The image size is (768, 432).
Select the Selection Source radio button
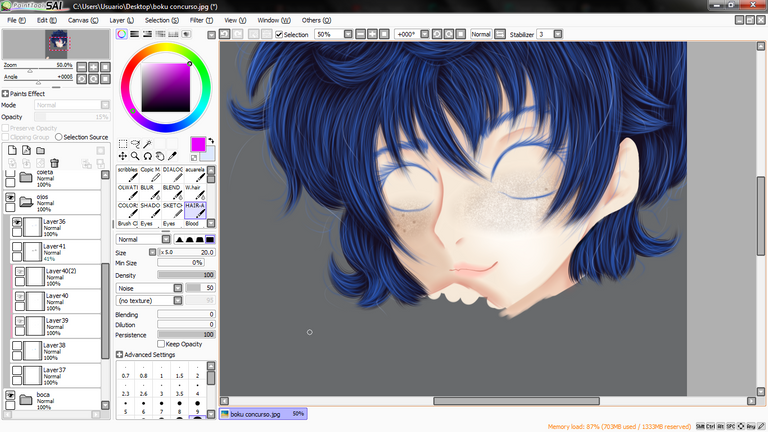pos(59,137)
